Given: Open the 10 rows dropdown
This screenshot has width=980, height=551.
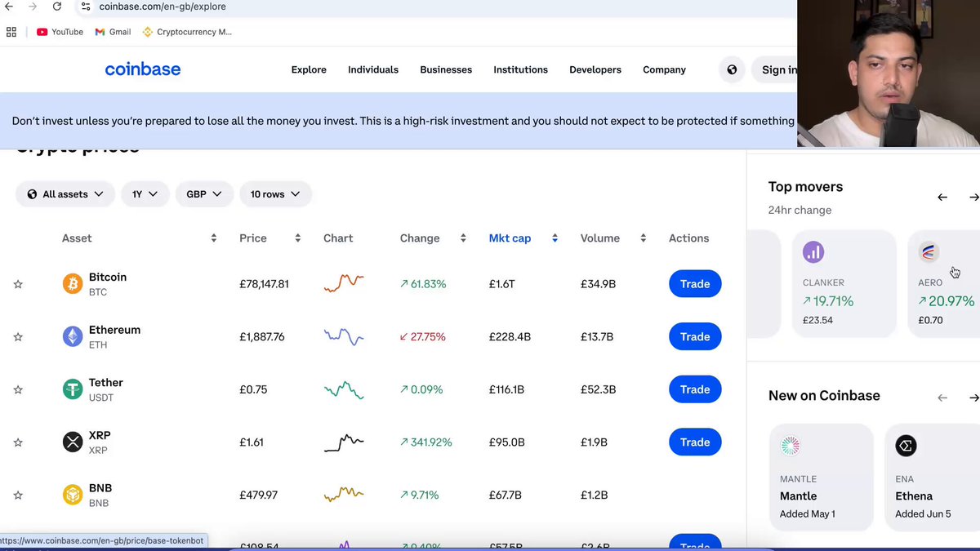Looking at the screenshot, I should pos(275,194).
